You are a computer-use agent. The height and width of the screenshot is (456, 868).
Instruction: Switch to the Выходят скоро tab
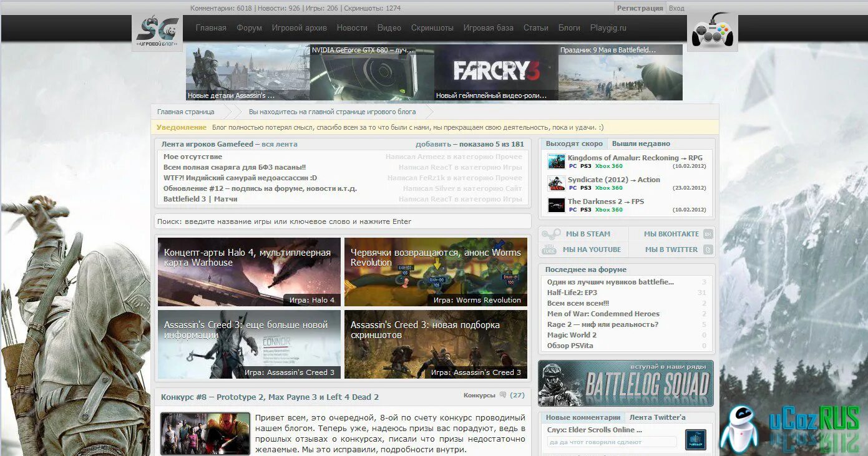click(574, 143)
